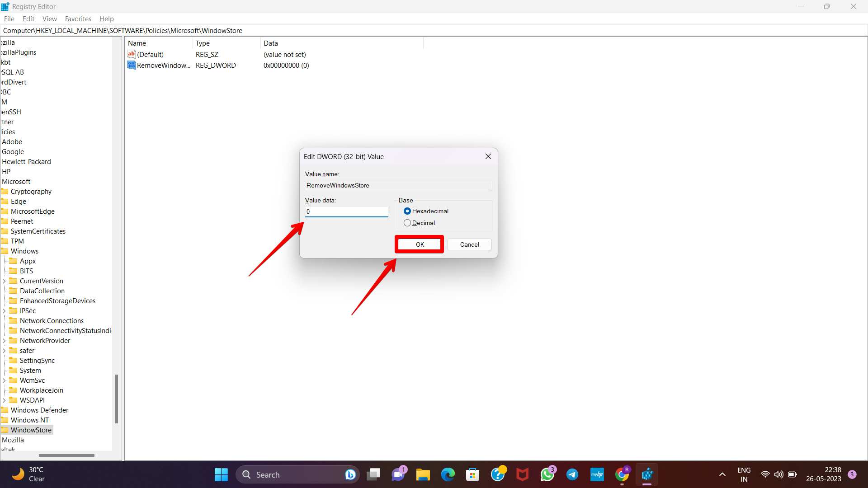Select the TPM folder icon
Viewport: 868px width, 488px height.
pyautogui.click(x=5, y=241)
